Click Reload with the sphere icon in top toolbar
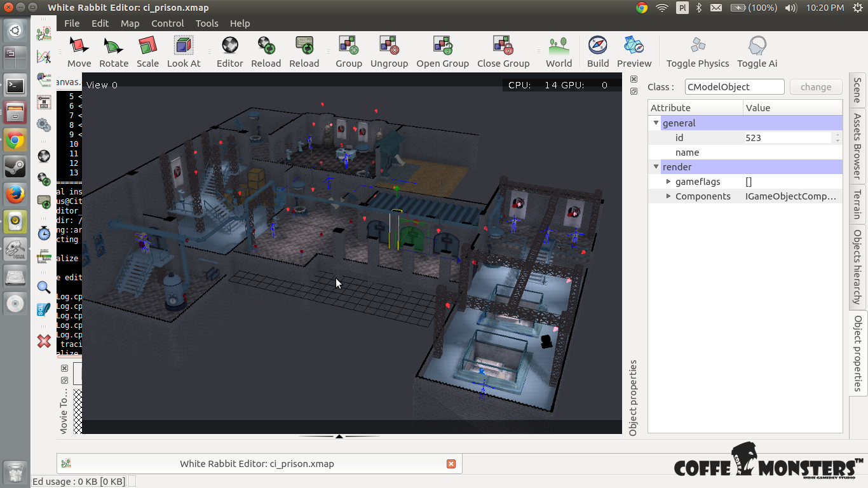The image size is (868, 488). point(266,52)
